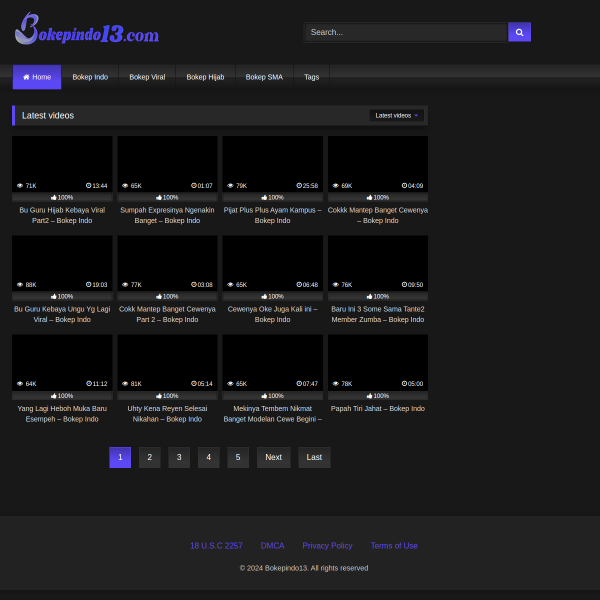Viewport: 600px width, 600px height.
Task: Open the Tags menu item
Action: click(x=311, y=77)
